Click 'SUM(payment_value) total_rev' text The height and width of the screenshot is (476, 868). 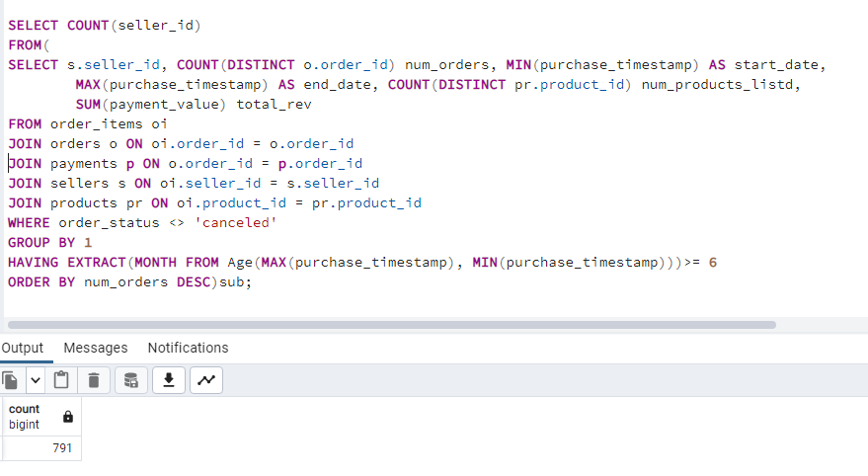point(194,104)
